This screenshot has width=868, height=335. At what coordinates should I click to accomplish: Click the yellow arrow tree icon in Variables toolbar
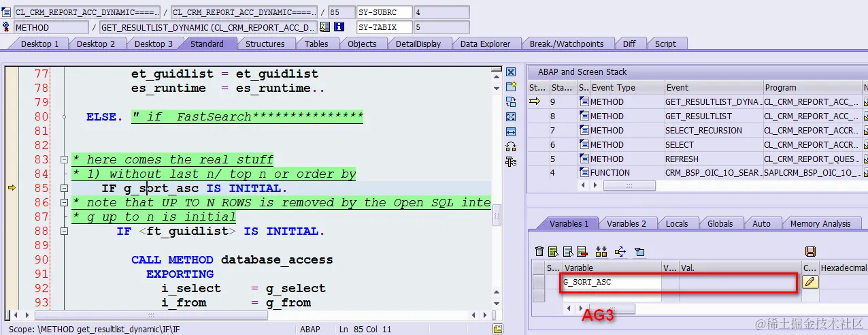(x=620, y=252)
